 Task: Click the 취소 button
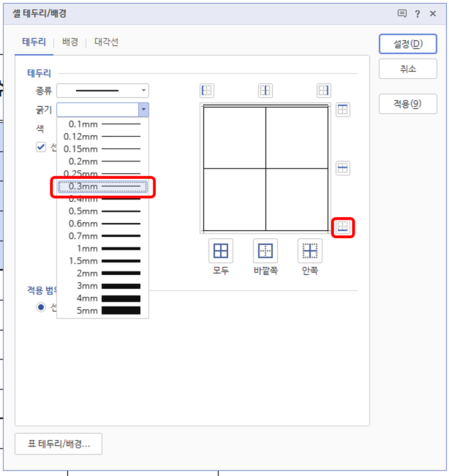tap(408, 69)
